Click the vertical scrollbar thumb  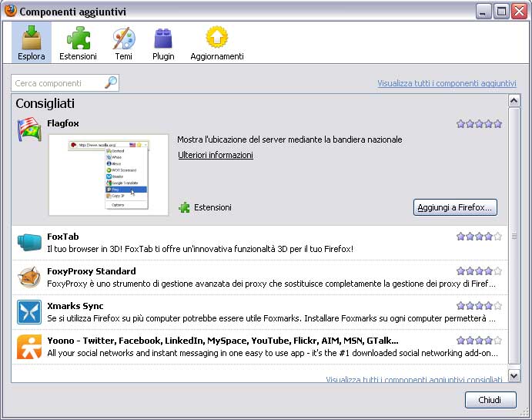(514, 236)
